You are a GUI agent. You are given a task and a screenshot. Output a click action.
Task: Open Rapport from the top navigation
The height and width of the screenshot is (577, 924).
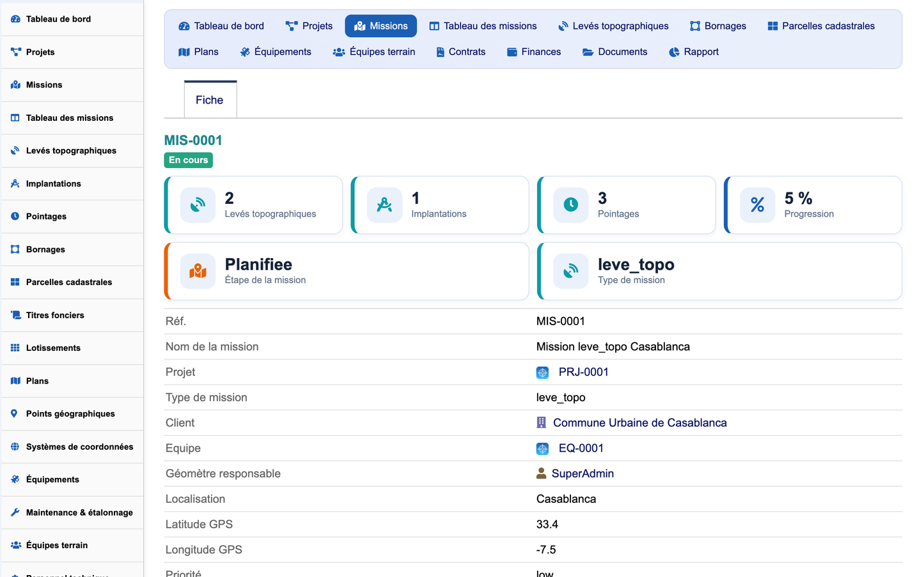(x=694, y=52)
